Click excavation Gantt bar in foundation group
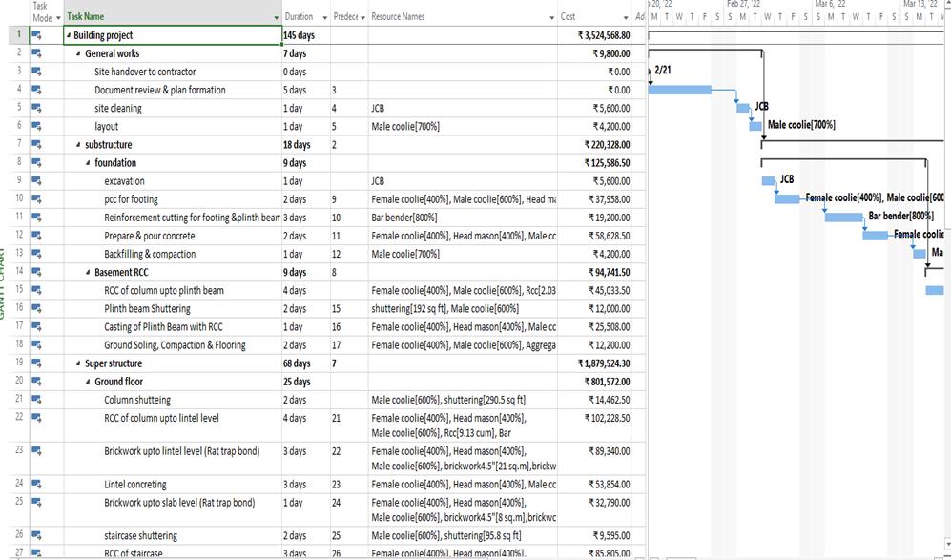 (768, 181)
